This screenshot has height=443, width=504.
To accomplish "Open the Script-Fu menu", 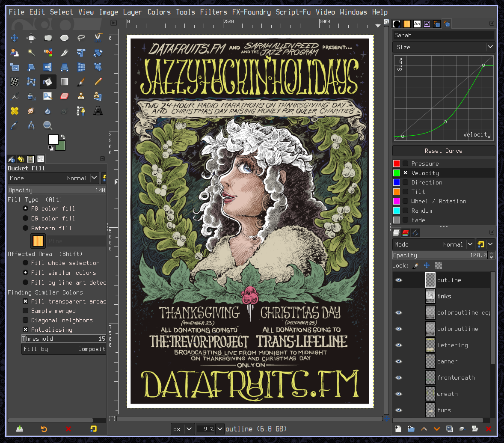I will click(x=294, y=12).
